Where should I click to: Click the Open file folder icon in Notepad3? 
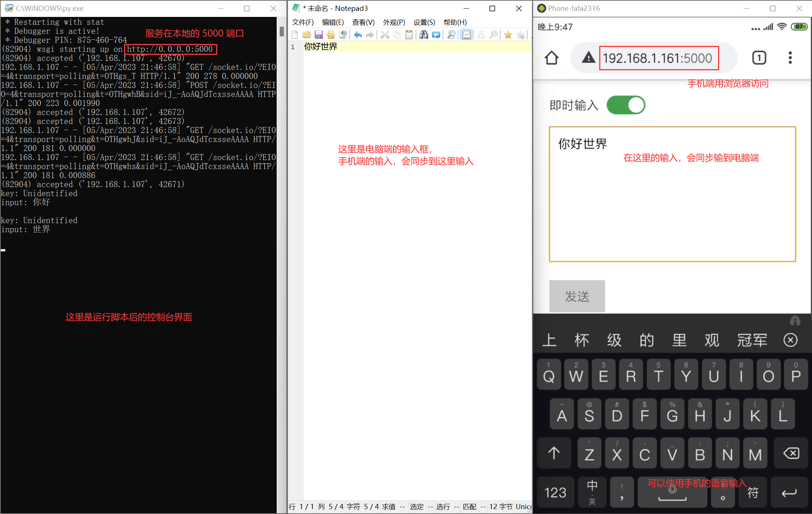[x=307, y=35]
